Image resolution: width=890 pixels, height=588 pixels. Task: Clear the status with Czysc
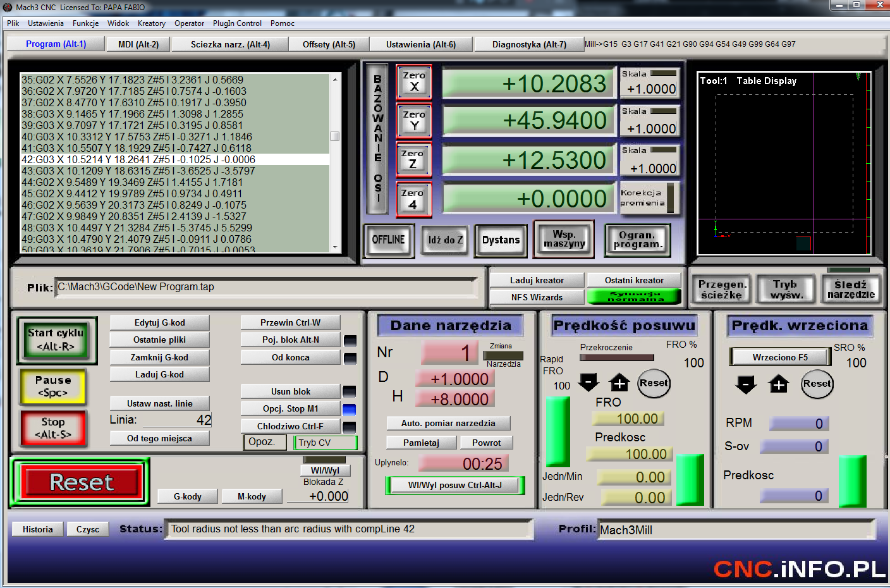[x=88, y=529]
